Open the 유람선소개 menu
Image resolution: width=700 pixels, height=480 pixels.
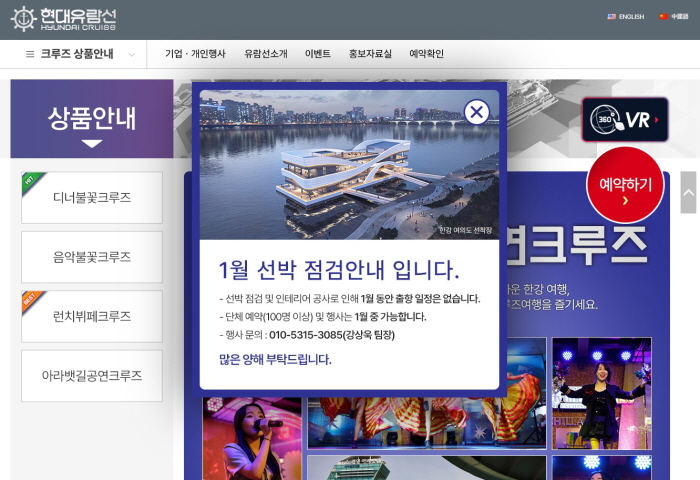coord(266,54)
